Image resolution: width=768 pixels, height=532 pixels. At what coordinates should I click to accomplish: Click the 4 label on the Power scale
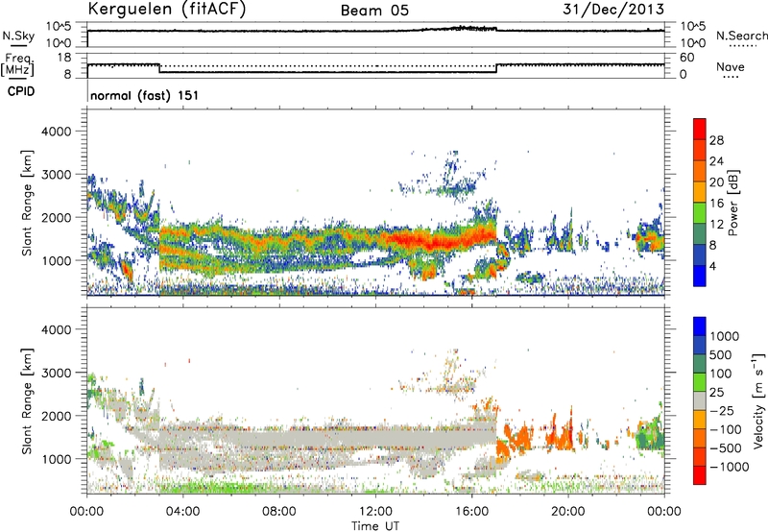click(x=713, y=266)
